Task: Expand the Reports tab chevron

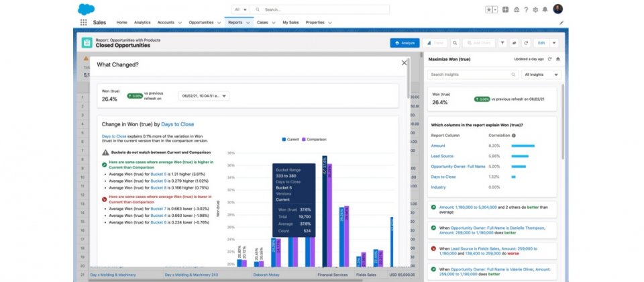Action: 248,23
